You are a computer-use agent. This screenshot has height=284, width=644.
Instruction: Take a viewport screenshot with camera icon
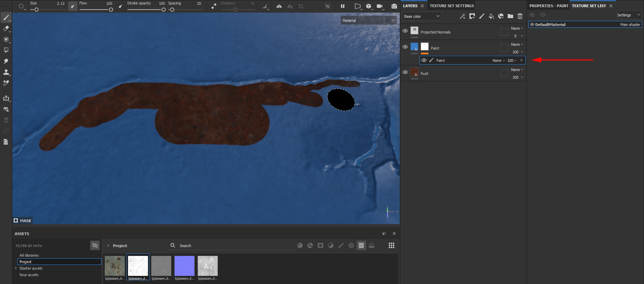pos(394,6)
